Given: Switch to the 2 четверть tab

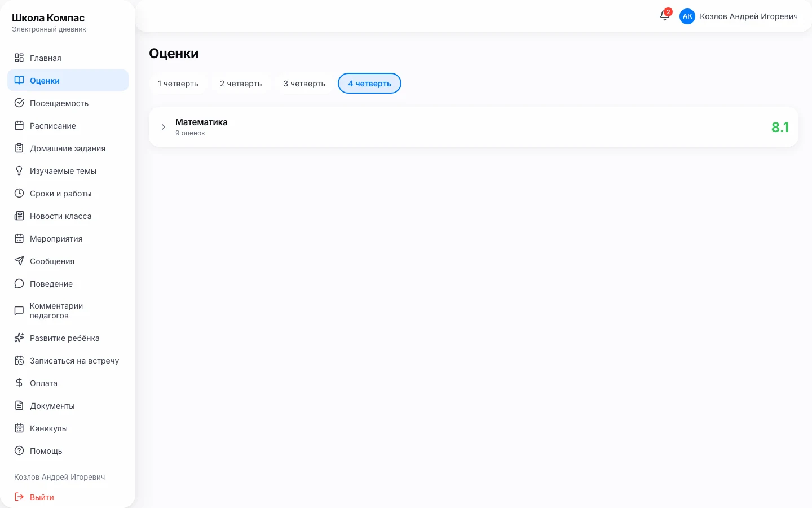Looking at the screenshot, I should pos(241,84).
